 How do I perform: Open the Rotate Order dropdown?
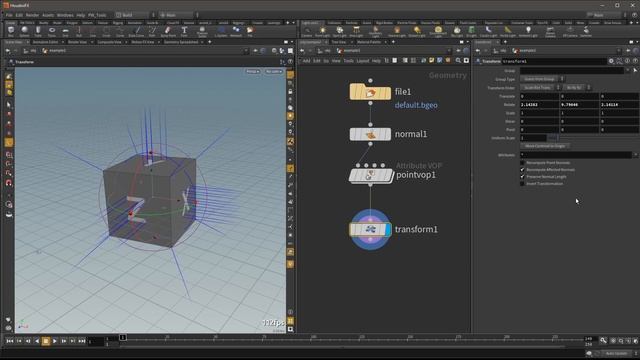click(x=577, y=87)
